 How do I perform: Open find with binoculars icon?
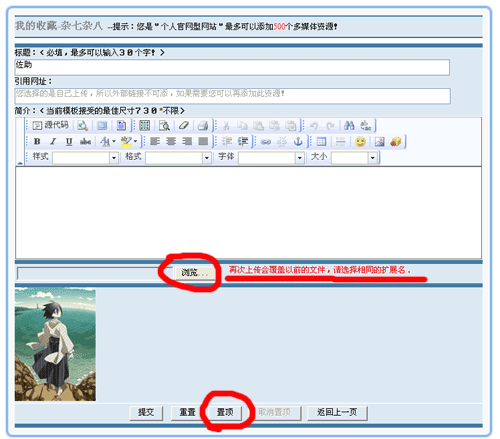click(x=349, y=126)
